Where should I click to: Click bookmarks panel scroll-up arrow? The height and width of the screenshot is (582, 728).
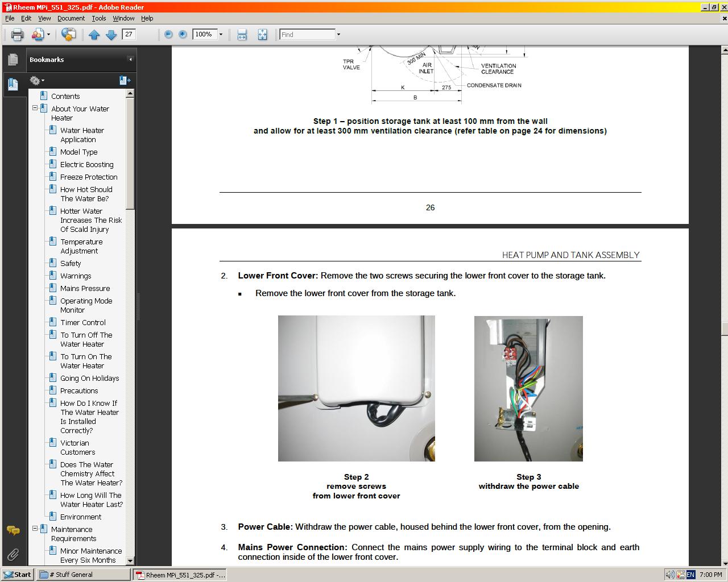coord(130,93)
